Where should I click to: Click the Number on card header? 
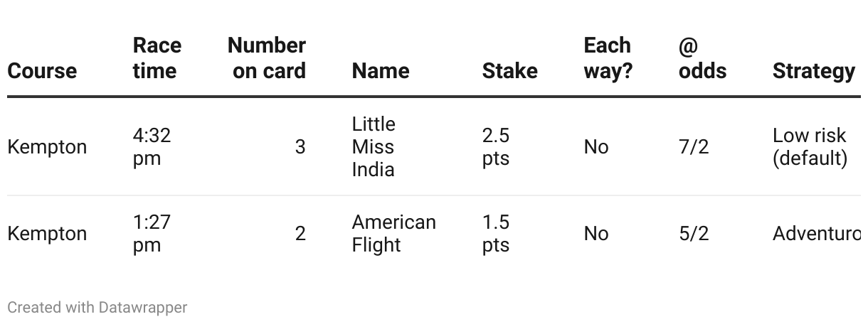267,58
